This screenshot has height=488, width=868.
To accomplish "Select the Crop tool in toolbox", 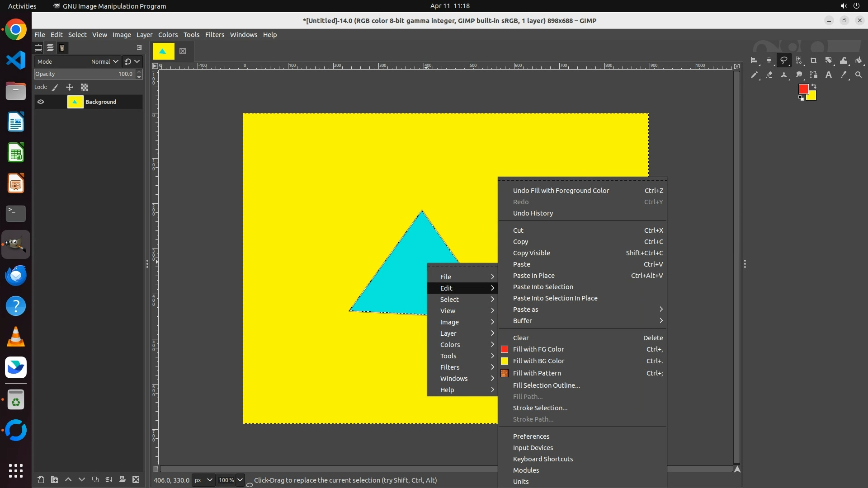I will (814, 60).
